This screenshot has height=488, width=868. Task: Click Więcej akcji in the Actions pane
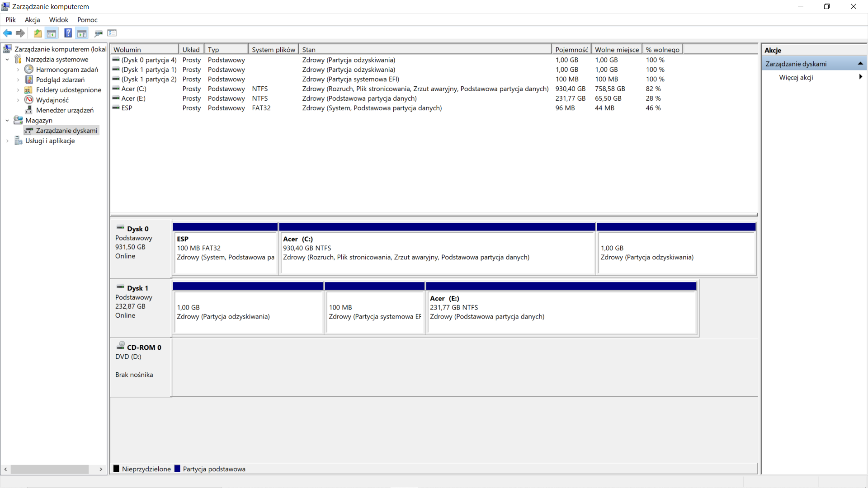point(796,77)
